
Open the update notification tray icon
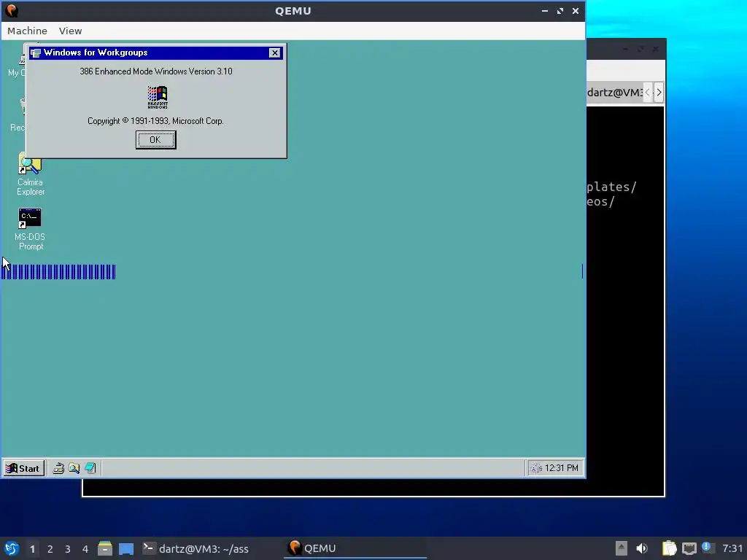pos(707,548)
